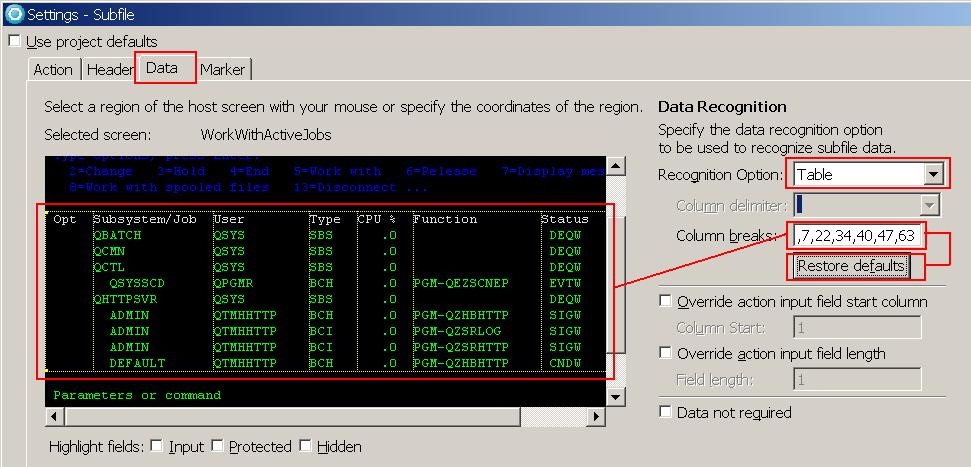Click the WorkWithActiveJobs screen name
Screen dimensions: 971x467
266,134
